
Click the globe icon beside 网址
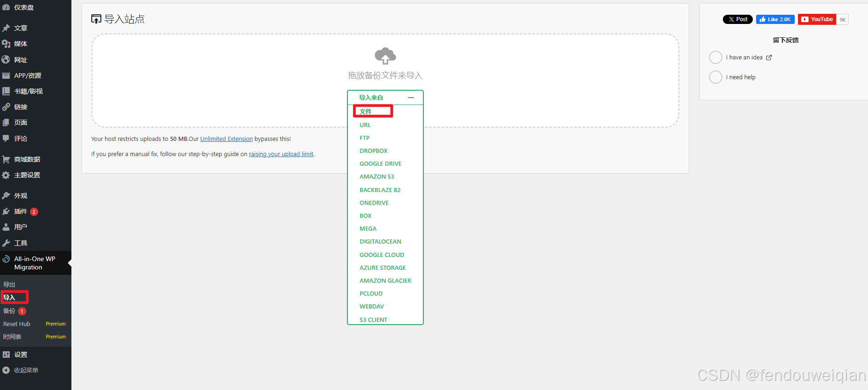[6, 60]
